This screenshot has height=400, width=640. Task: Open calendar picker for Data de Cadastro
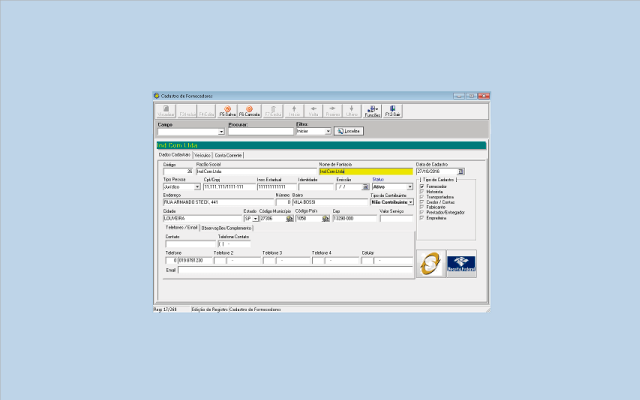461,171
